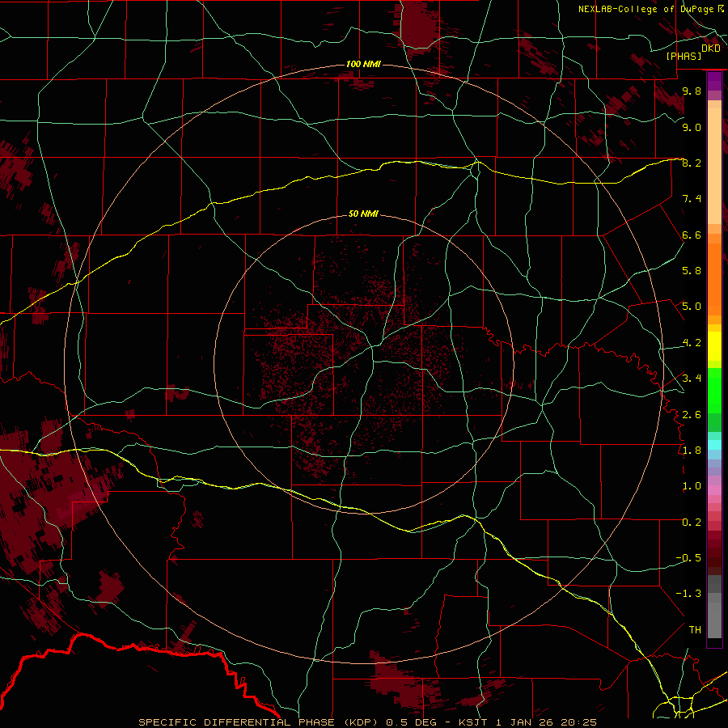Screen dimensions: 728x728
Task: Pick the purple segment of color bar
Action: [714, 81]
